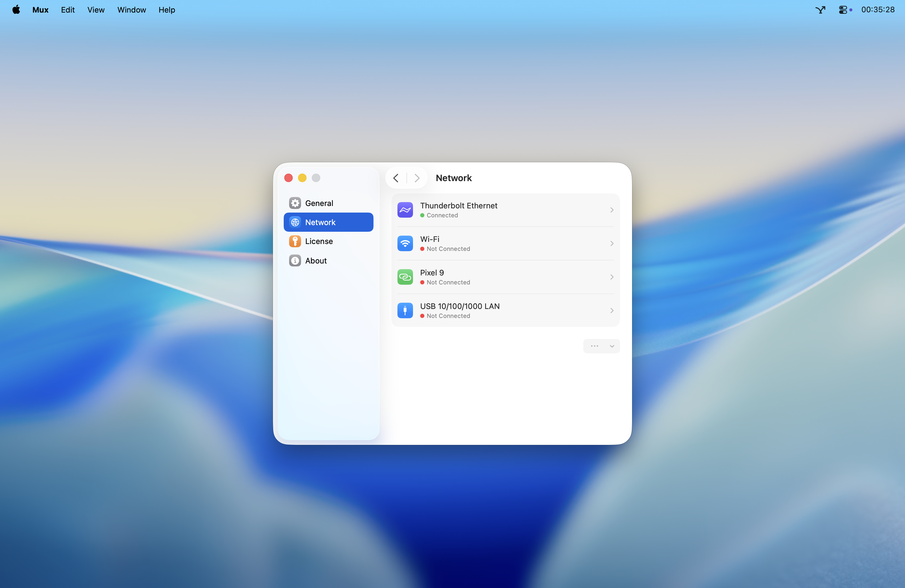
Task: Click the back navigation arrow
Action: coord(395,178)
